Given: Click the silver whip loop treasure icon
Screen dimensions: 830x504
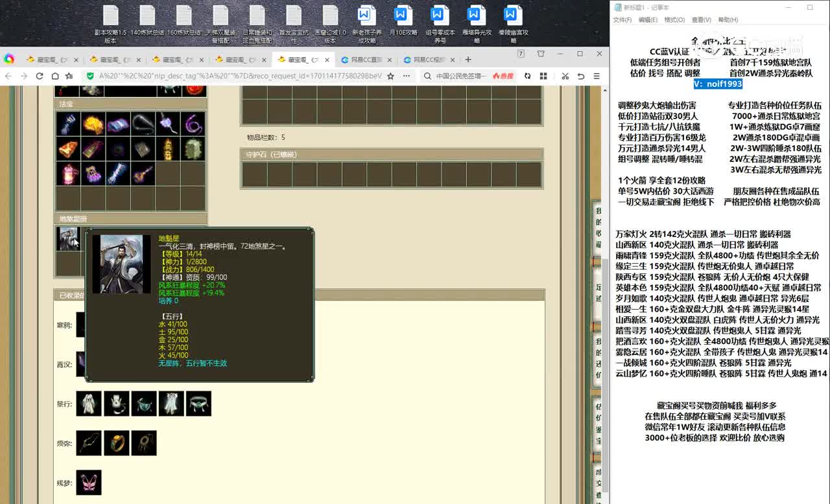Looking at the screenshot, I should [x=143, y=123].
